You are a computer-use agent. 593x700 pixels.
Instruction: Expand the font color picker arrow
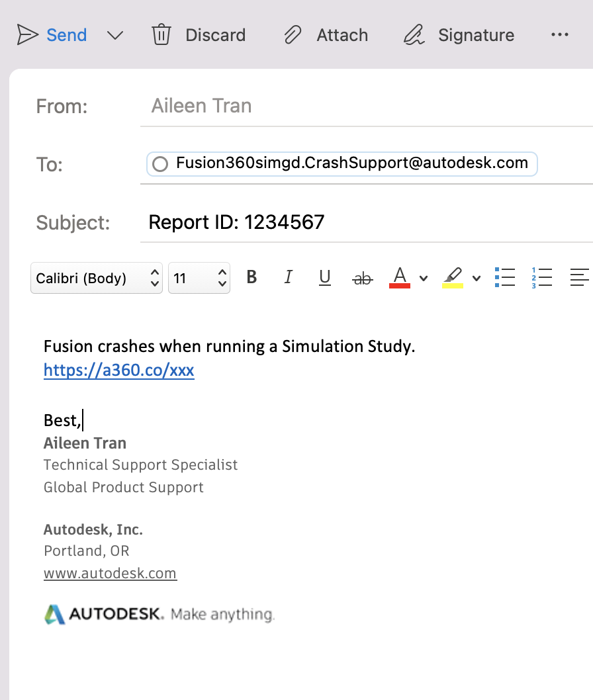coord(424,279)
